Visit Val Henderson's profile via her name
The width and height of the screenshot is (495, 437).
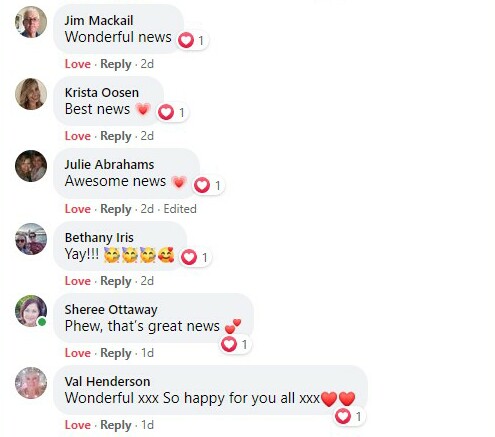(x=107, y=381)
